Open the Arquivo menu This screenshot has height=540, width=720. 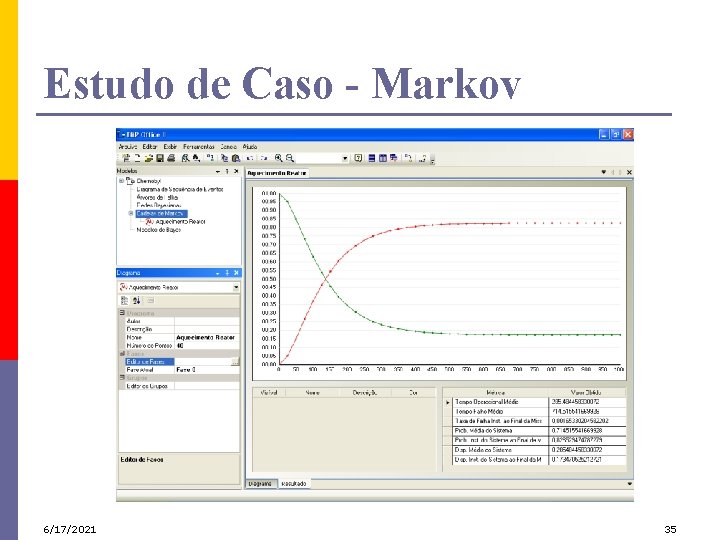coord(128,146)
